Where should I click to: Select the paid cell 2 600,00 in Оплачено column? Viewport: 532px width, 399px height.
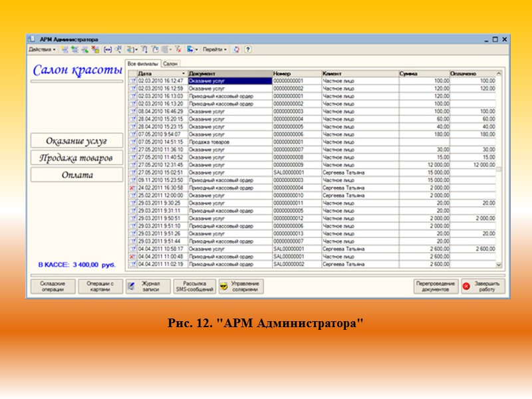tap(473, 249)
